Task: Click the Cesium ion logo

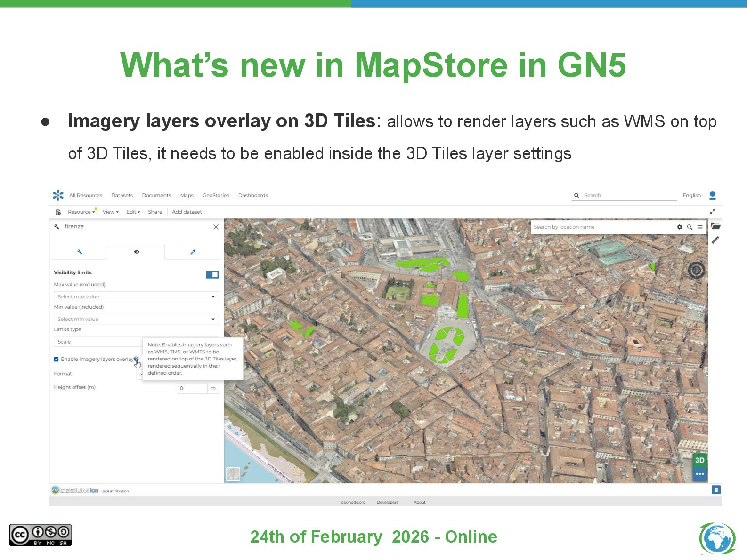Action: click(75, 490)
